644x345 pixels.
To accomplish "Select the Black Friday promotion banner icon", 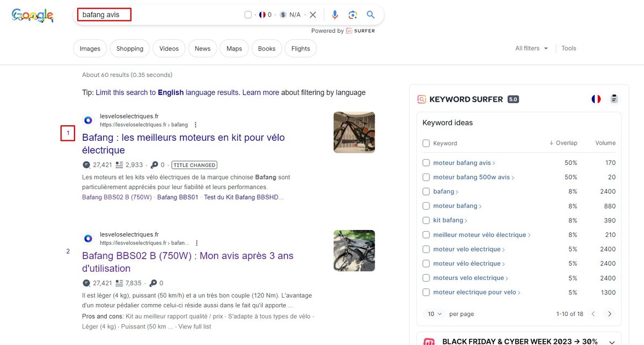I will [429, 342].
